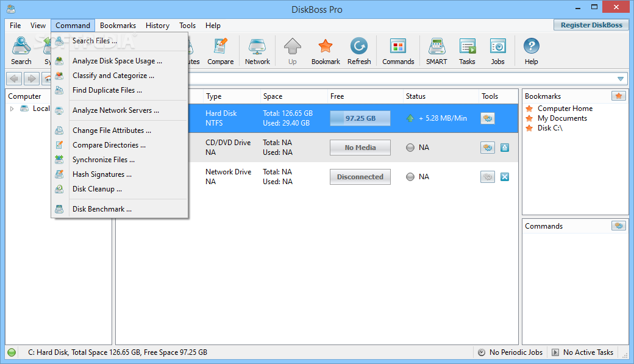The height and width of the screenshot is (364, 634).
Task: Click the Disconnected button
Action: pos(360,177)
